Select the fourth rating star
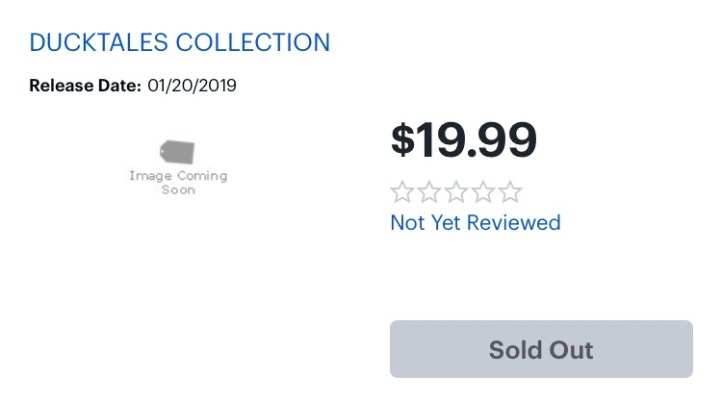This screenshot has height=401, width=722. 483,192
